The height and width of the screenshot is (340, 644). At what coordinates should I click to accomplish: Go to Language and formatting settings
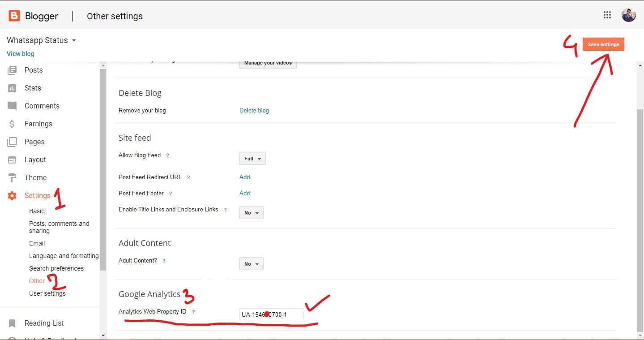[64, 256]
